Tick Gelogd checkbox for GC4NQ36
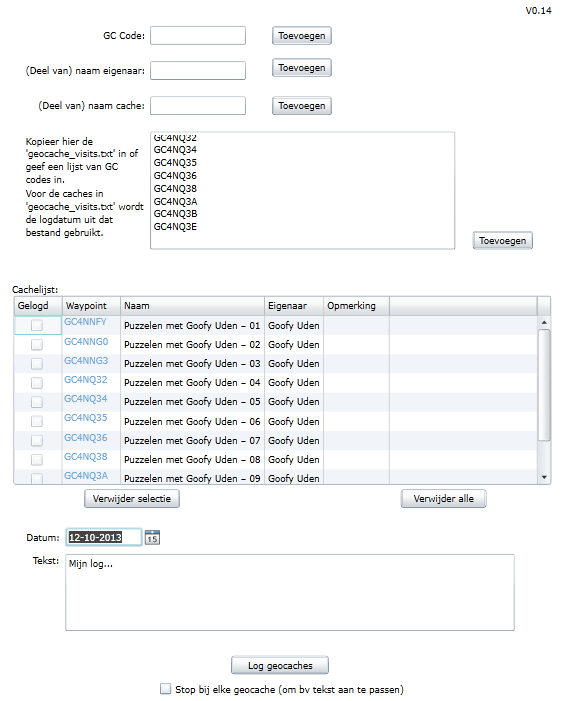This screenshot has height=701, width=565. click(37, 440)
